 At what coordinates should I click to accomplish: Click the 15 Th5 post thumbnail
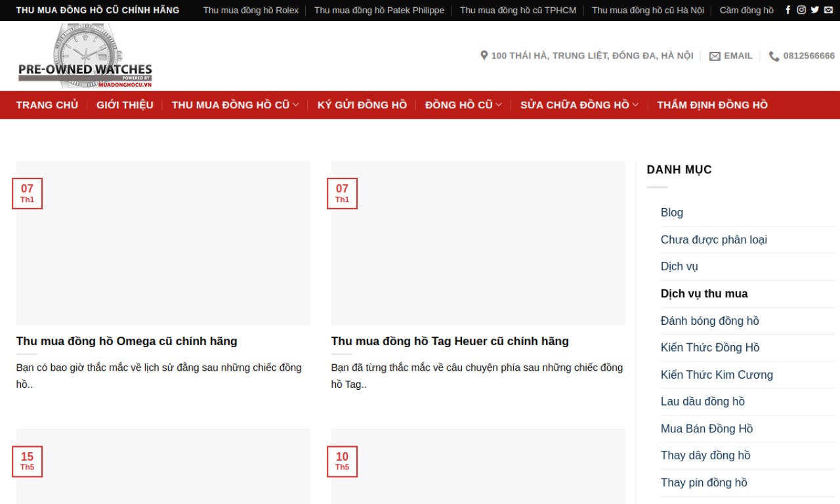point(163,467)
